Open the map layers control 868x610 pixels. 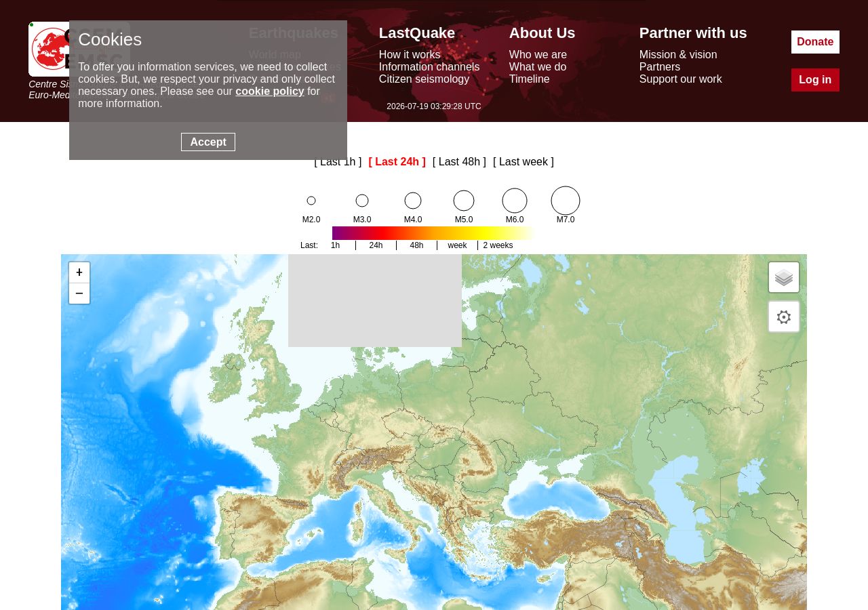(x=784, y=277)
